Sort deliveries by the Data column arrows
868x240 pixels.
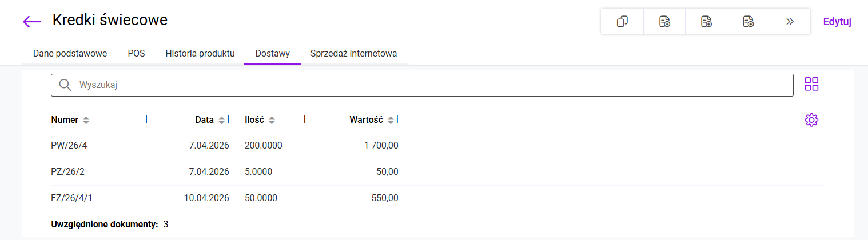(221, 121)
